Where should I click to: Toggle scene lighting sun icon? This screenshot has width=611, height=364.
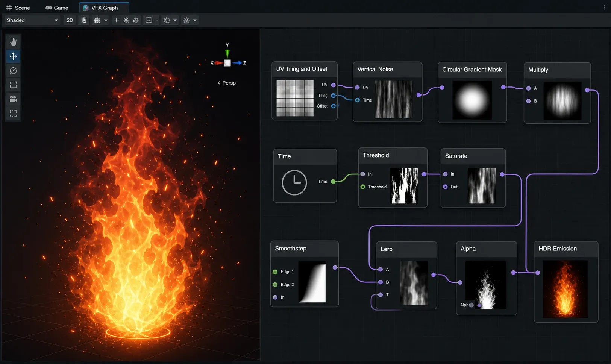point(126,20)
